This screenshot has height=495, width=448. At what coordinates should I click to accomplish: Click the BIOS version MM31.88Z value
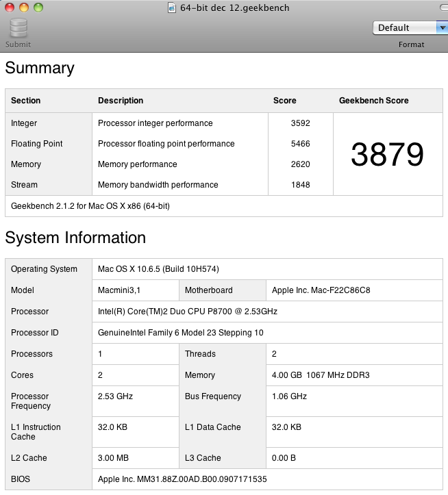pyautogui.click(x=182, y=479)
